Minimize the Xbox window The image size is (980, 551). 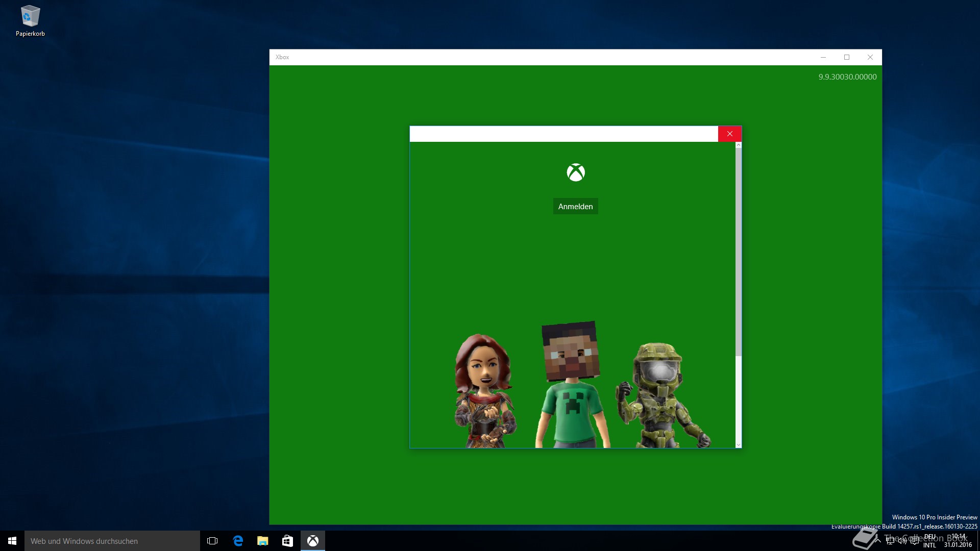[x=823, y=57]
